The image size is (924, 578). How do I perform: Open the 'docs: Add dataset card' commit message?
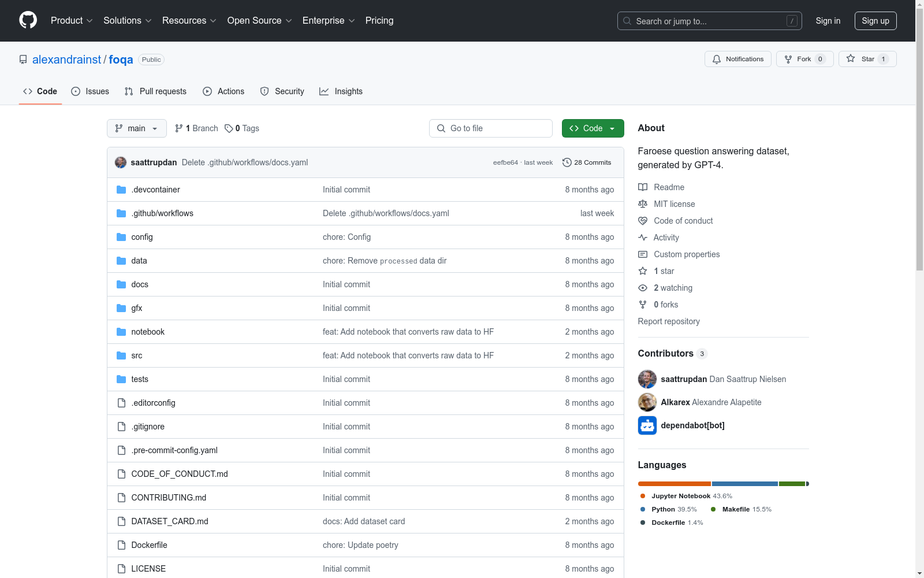(x=364, y=521)
